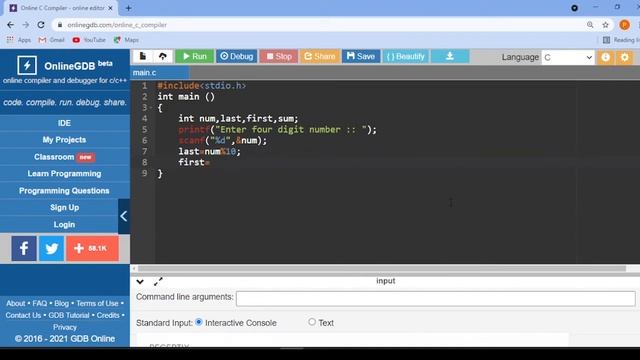Open the Maps bookmark
640x360 pixels.
coord(127,40)
